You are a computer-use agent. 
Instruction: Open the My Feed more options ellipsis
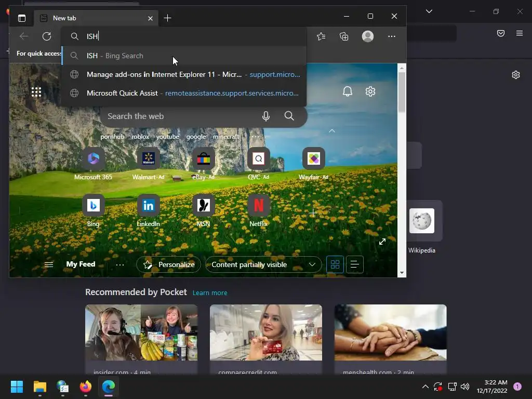120,264
